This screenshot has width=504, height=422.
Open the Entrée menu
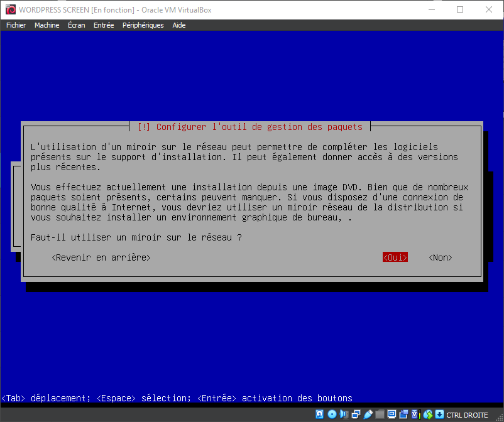104,25
